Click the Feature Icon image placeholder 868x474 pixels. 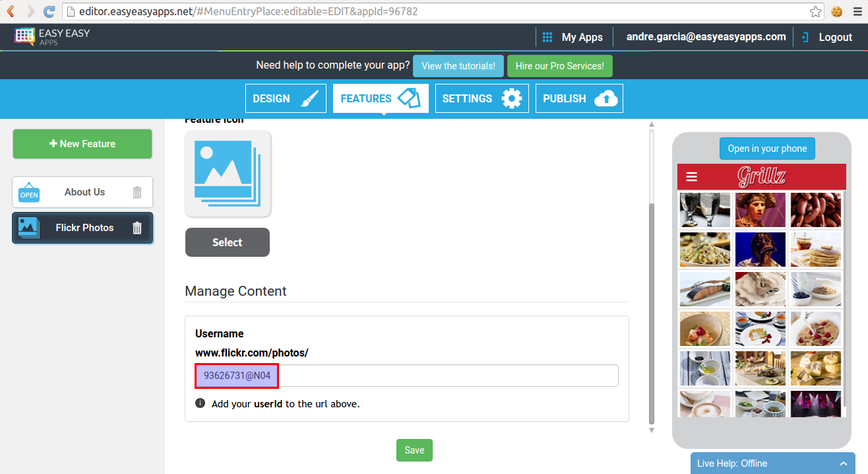[228, 173]
